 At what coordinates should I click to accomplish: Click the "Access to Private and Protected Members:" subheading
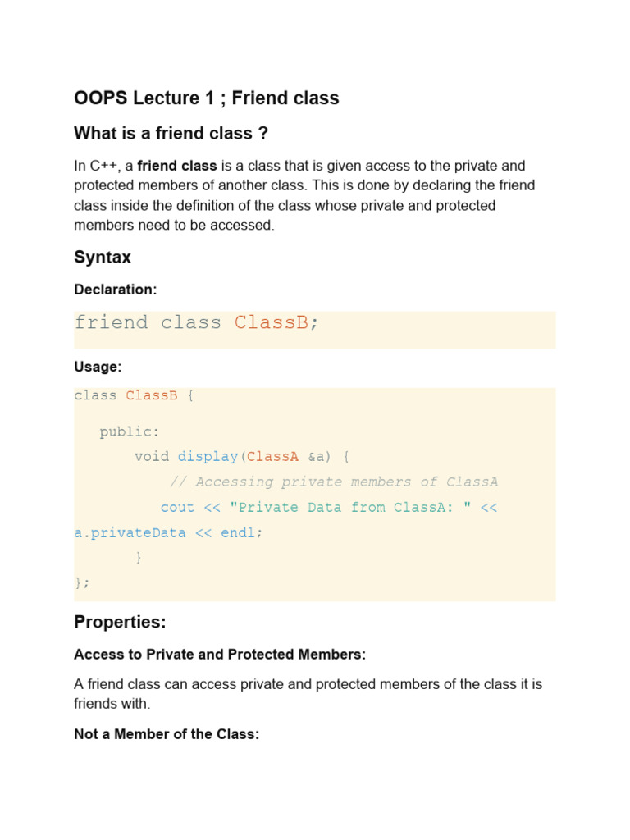(x=219, y=655)
